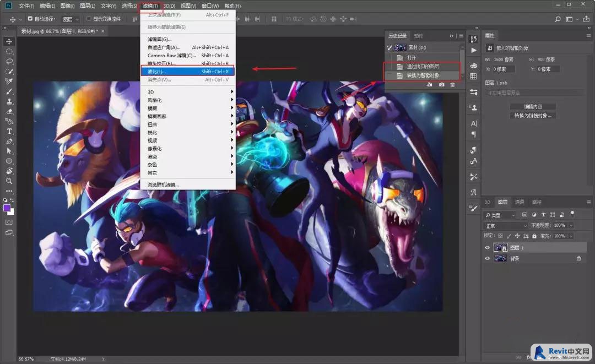Hide the 图层 1 layer eye icon
Viewport: 595px width, 364px height.
click(487, 248)
